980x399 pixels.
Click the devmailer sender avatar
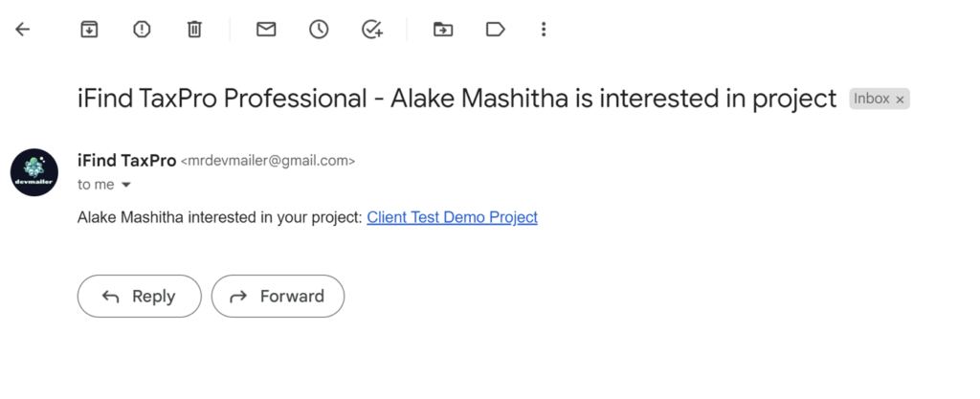[33, 172]
